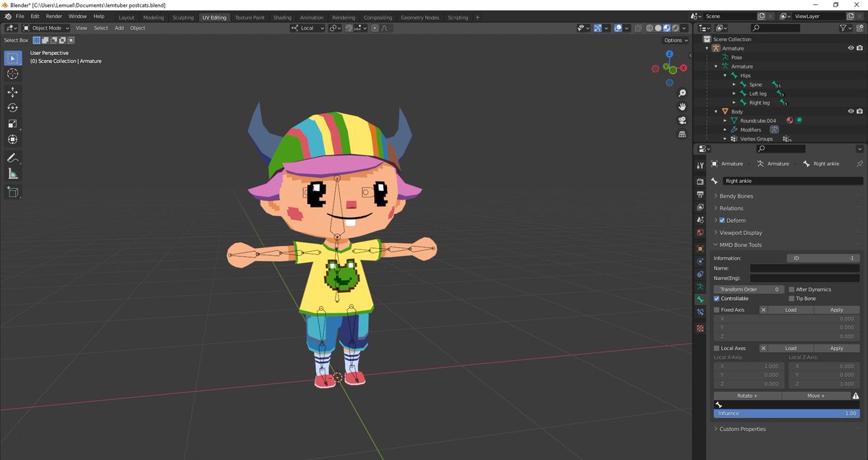Image resolution: width=868 pixels, height=460 pixels.
Task: Select the Transform tool
Action: click(x=13, y=140)
